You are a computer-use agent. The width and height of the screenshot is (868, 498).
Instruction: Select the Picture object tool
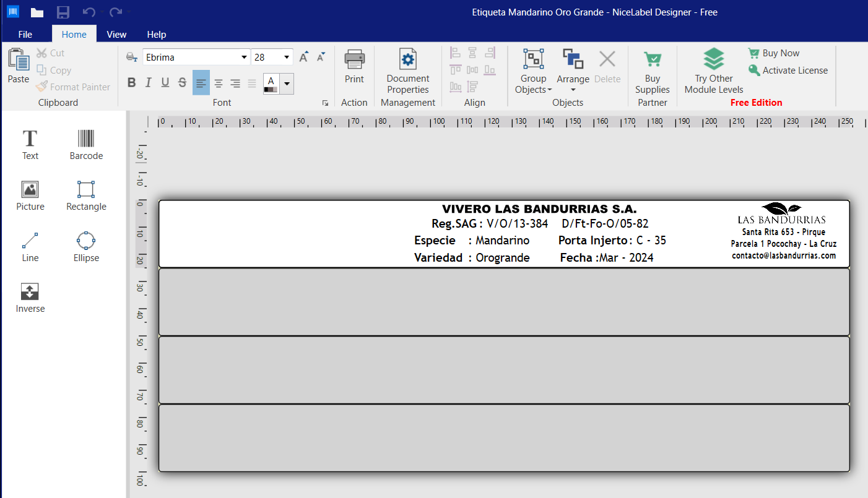pyautogui.click(x=30, y=196)
